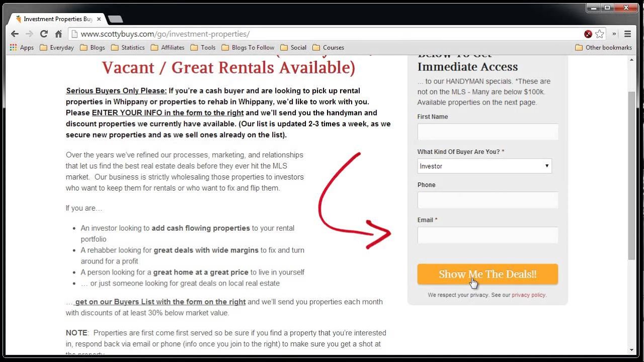Open a new tab with the blank tab button

(x=115, y=19)
